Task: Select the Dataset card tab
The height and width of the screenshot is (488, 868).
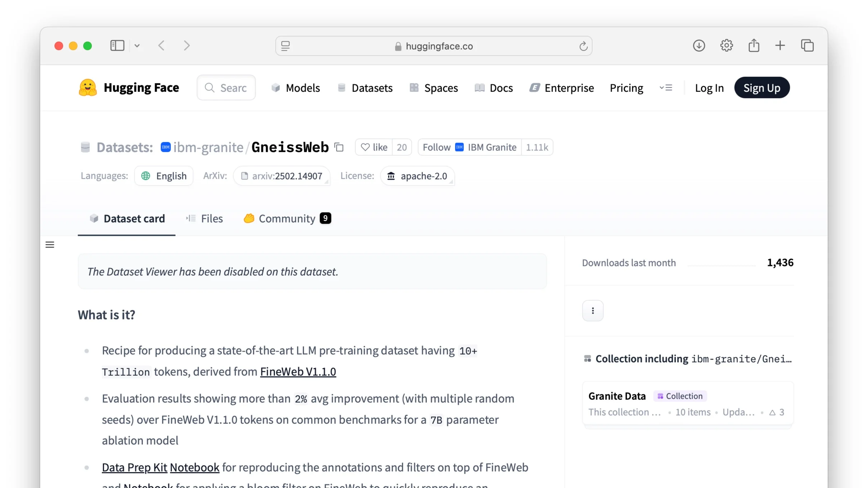Action: coord(127,219)
